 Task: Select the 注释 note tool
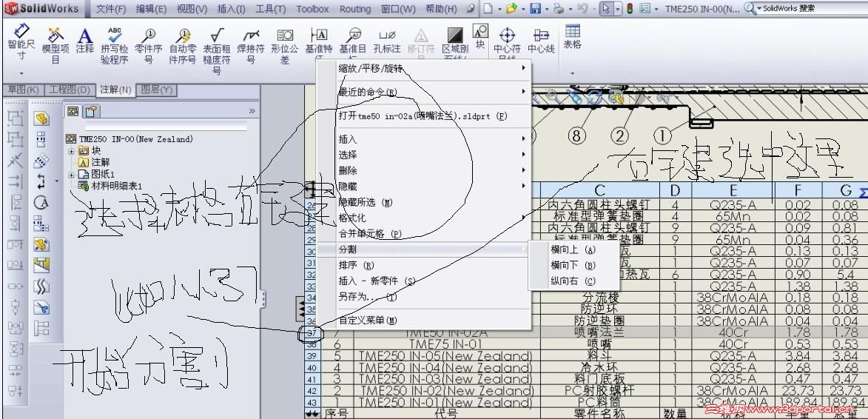[84, 41]
